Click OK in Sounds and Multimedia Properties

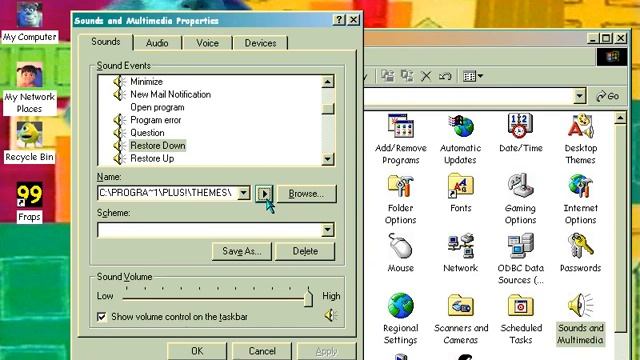pos(197,351)
